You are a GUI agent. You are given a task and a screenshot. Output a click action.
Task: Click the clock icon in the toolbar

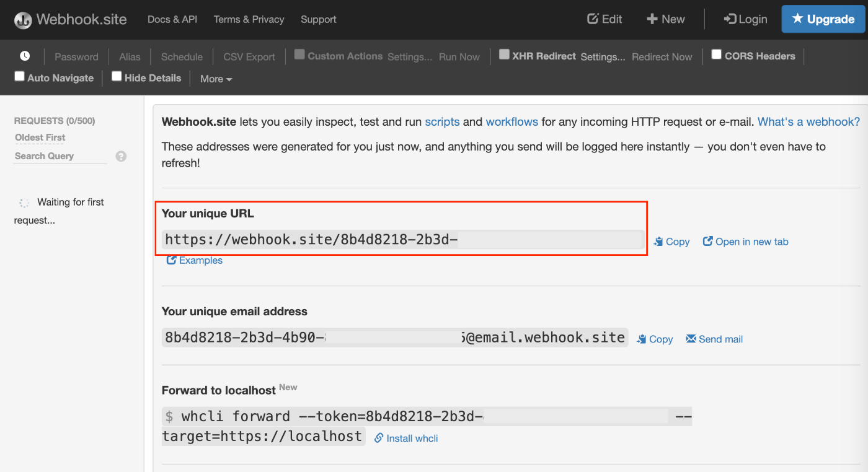24,56
